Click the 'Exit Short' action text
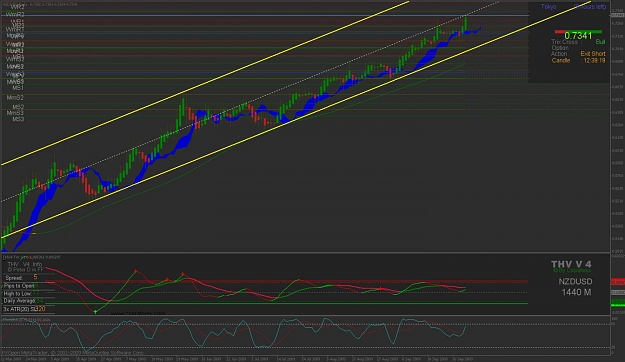 593,54
